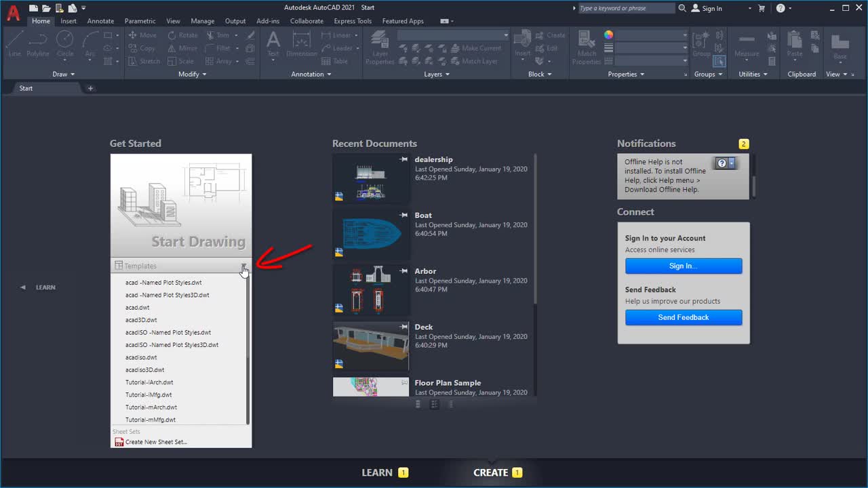
Task: Click the Send Feedback button
Action: (684, 317)
